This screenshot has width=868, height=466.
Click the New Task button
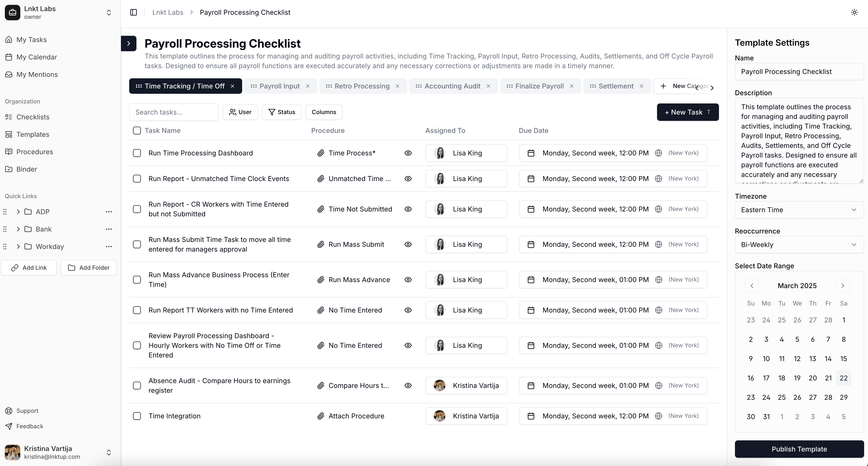[x=687, y=112]
